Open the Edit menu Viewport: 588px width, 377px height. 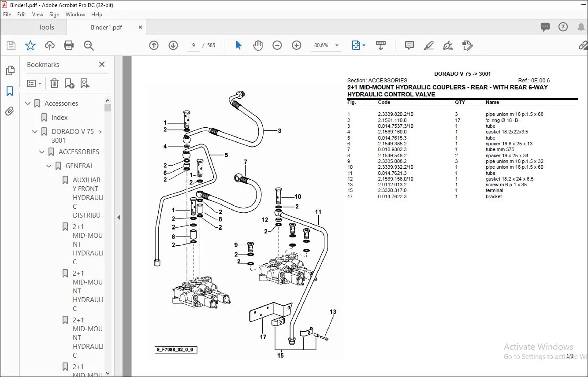point(22,15)
